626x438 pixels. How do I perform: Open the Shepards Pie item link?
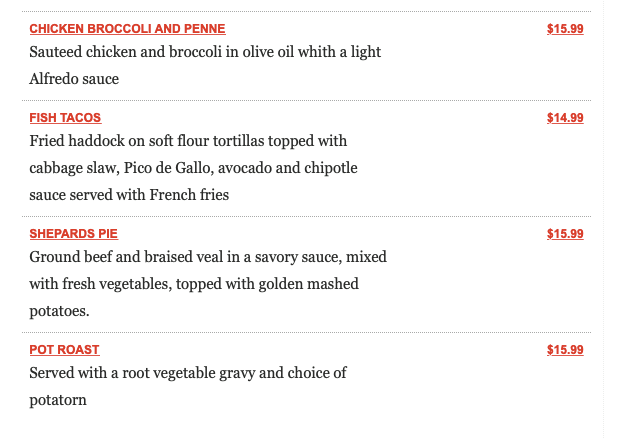tap(73, 234)
